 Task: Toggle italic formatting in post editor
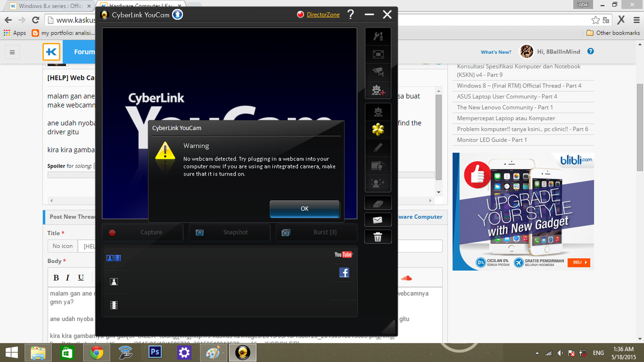(68, 278)
